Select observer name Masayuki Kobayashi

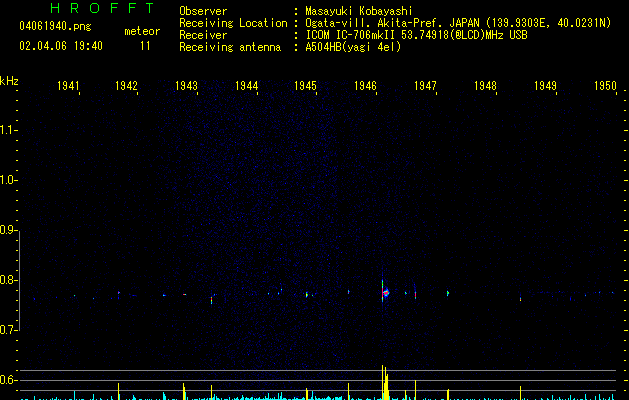(x=359, y=11)
